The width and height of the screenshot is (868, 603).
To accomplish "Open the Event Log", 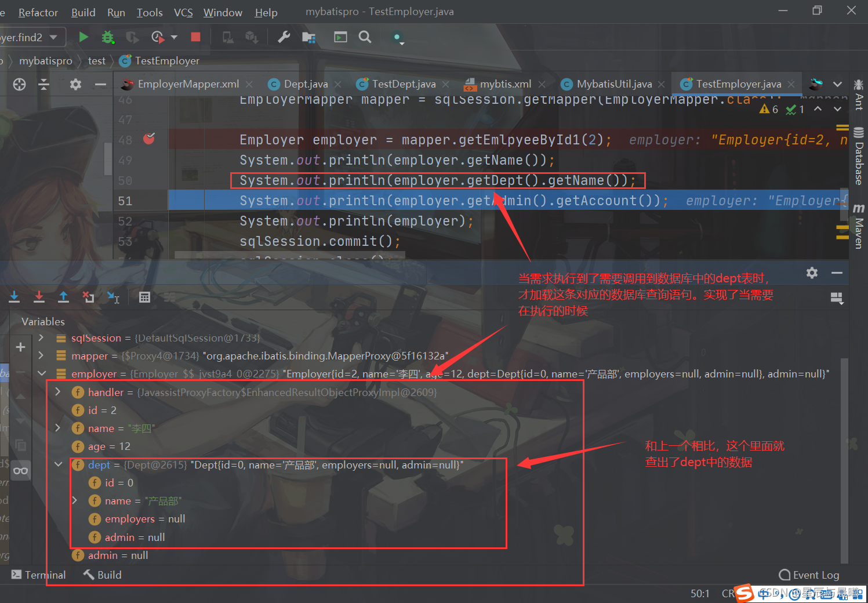I will (x=809, y=575).
